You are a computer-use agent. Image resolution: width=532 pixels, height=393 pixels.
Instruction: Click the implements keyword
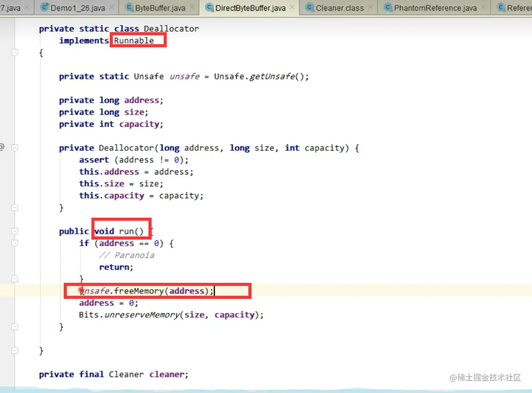click(x=84, y=41)
